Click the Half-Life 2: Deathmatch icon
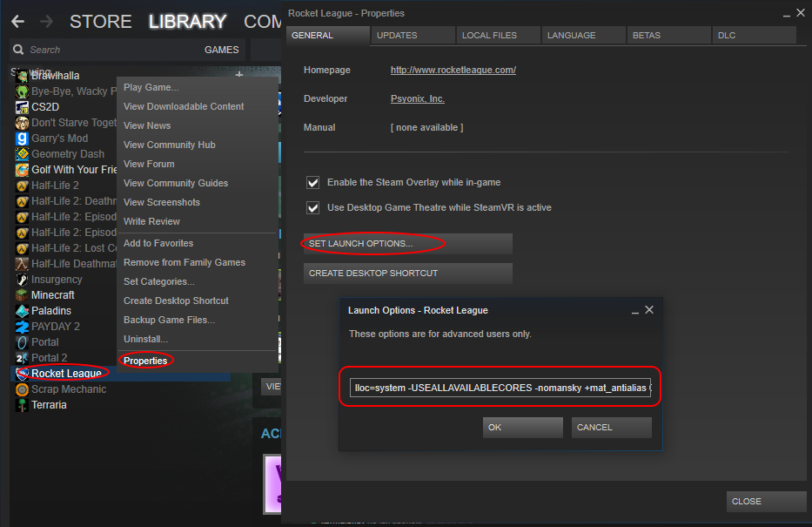The width and height of the screenshot is (812, 527). point(22,201)
